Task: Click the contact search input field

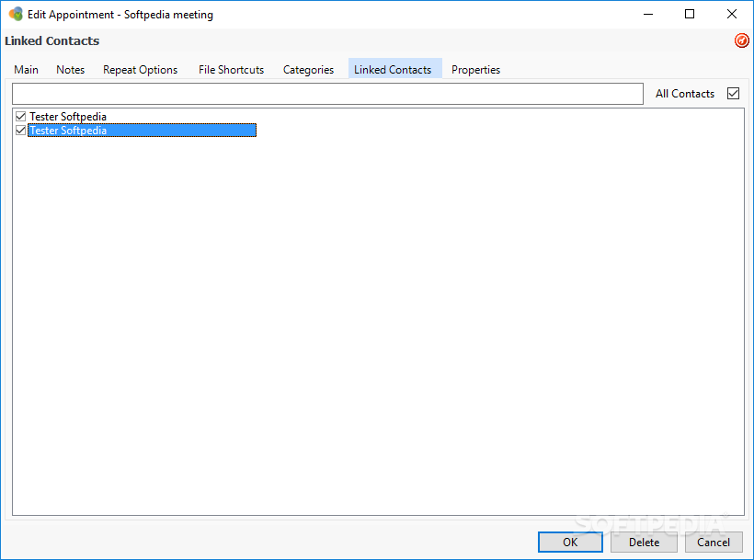Action: [x=327, y=94]
